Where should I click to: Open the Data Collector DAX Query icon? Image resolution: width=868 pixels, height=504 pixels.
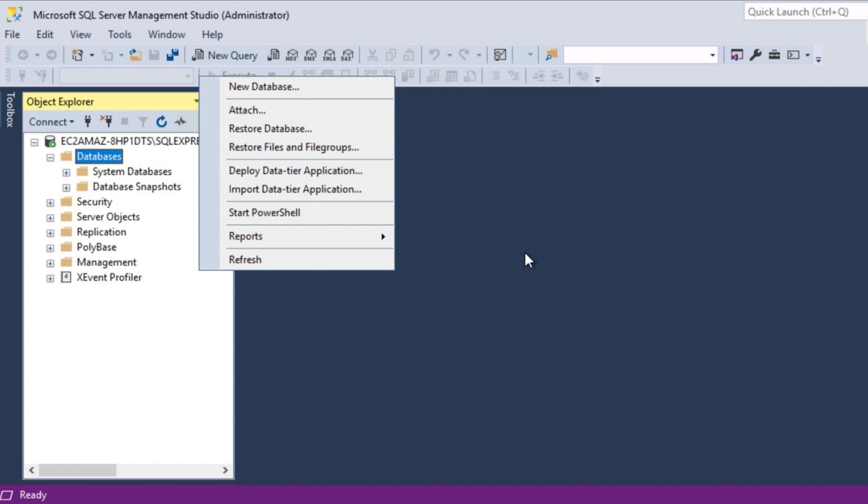(348, 55)
